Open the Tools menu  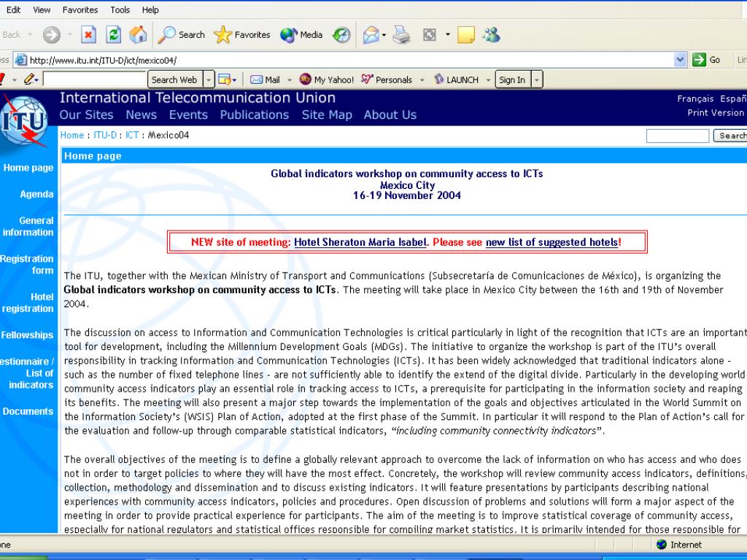coord(120,9)
